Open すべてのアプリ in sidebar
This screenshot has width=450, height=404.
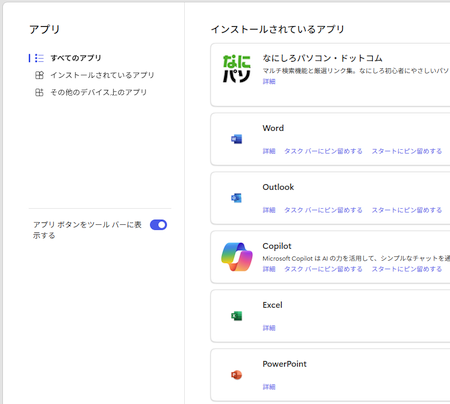[x=76, y=58]
